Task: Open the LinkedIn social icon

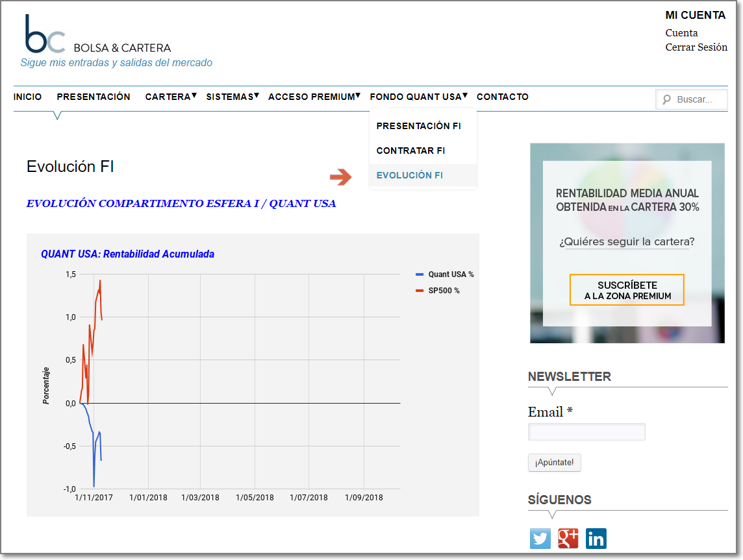Action: (x=596, y=539)
